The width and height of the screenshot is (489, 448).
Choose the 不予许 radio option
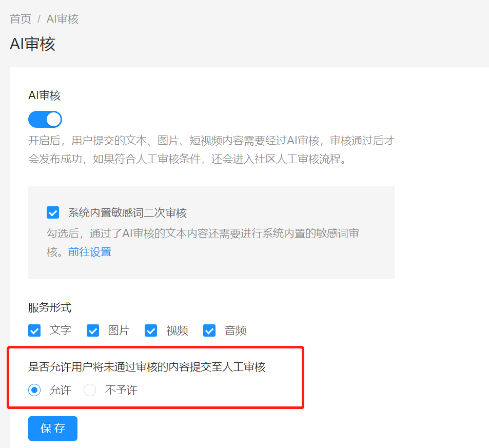point(90,390)
